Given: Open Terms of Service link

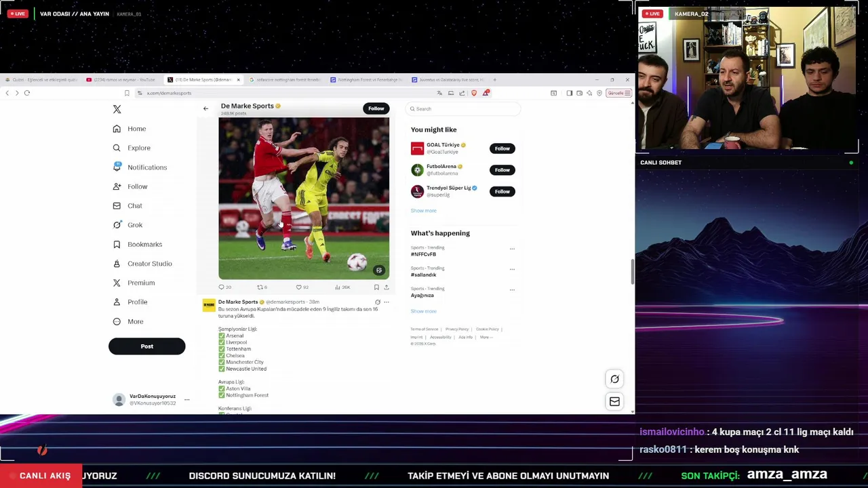Looking at the screenshot, I should tap(425, 329).
